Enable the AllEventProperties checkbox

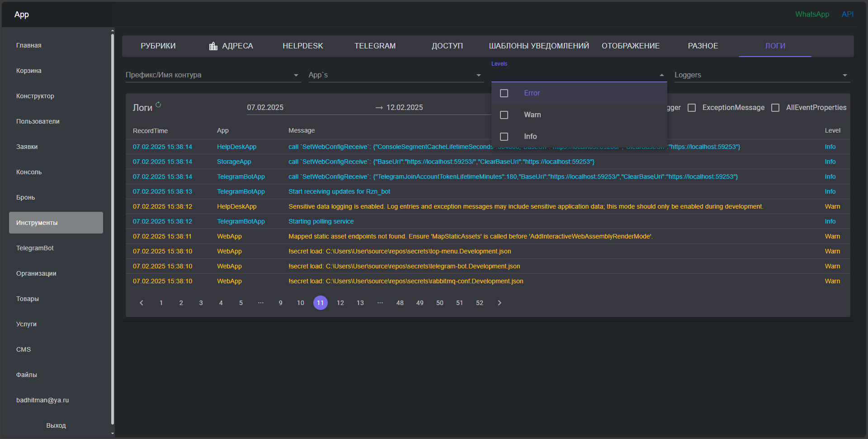[x=775, y=108]
